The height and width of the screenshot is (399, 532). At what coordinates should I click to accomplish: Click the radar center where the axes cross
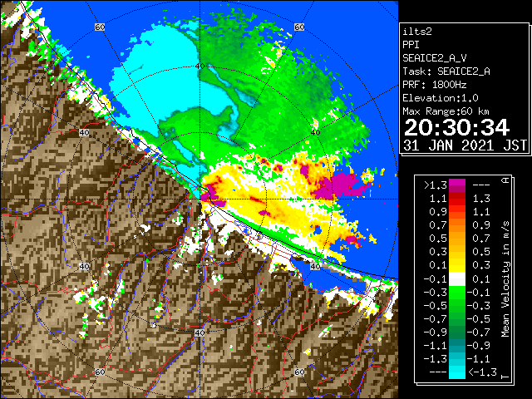click(199, 199)
